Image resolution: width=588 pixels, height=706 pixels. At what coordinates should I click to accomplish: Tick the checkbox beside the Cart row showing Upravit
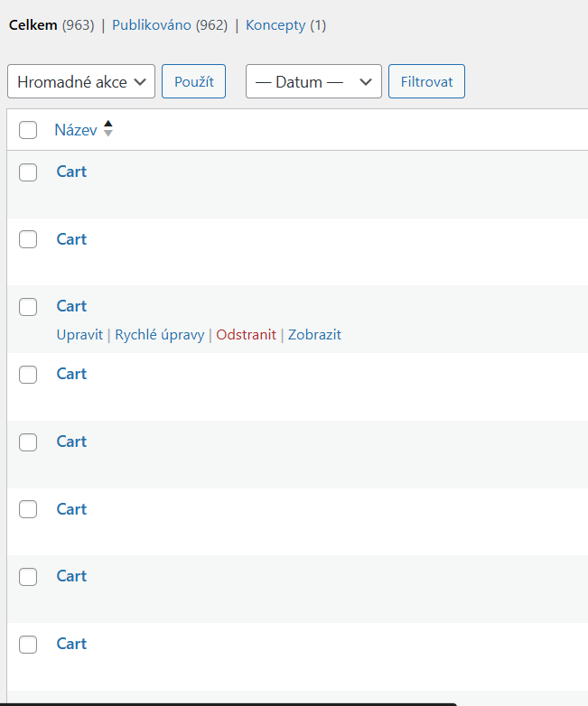(28, 307)
